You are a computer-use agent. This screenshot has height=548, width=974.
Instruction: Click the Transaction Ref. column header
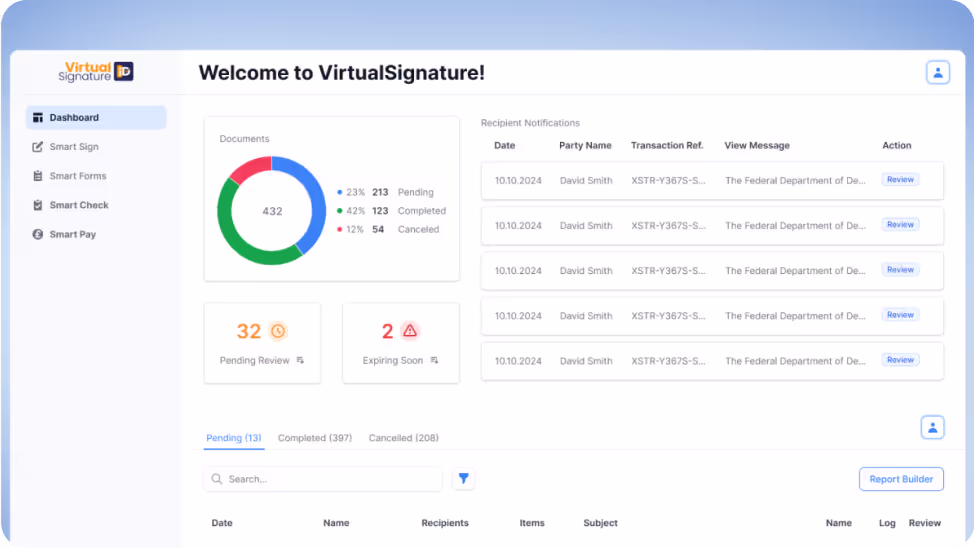click(x=667, y=145)
